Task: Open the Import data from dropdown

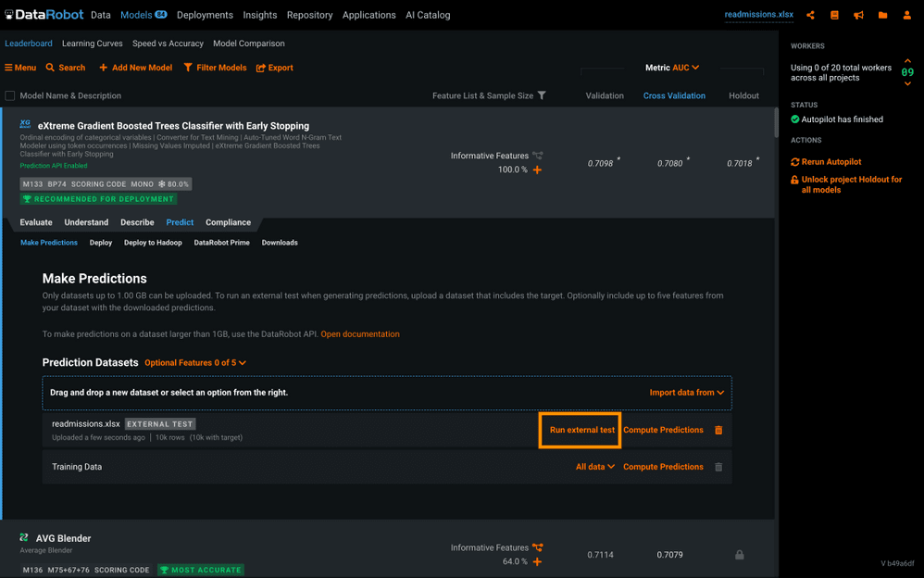Action: pyautogui.click(x=686, y=393)
